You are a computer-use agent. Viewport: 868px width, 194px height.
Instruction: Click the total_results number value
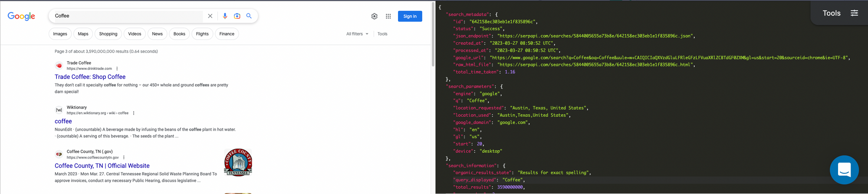(510, 187)
